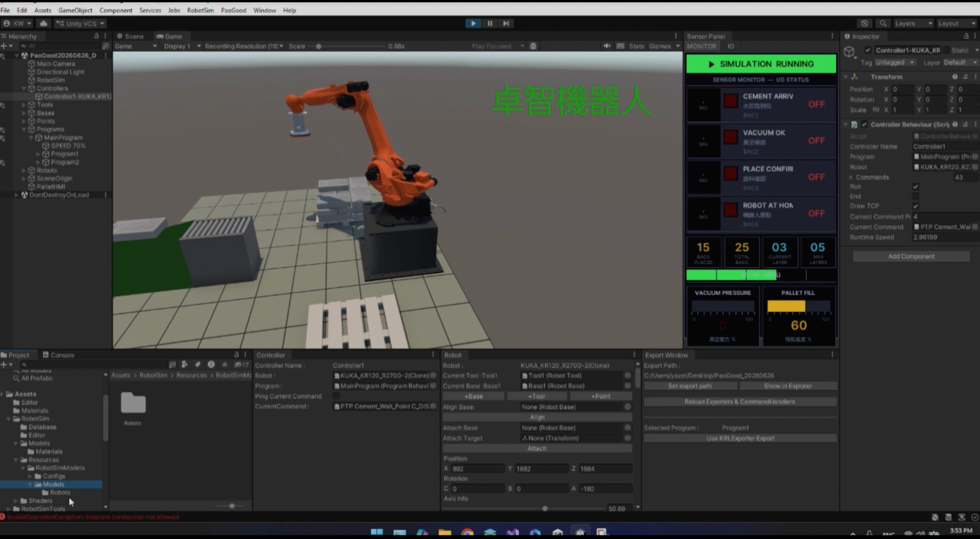The height and width of the screenshot is (539, 980).
Task: Click the Step forward button
Action: click(x=506, y=23)
